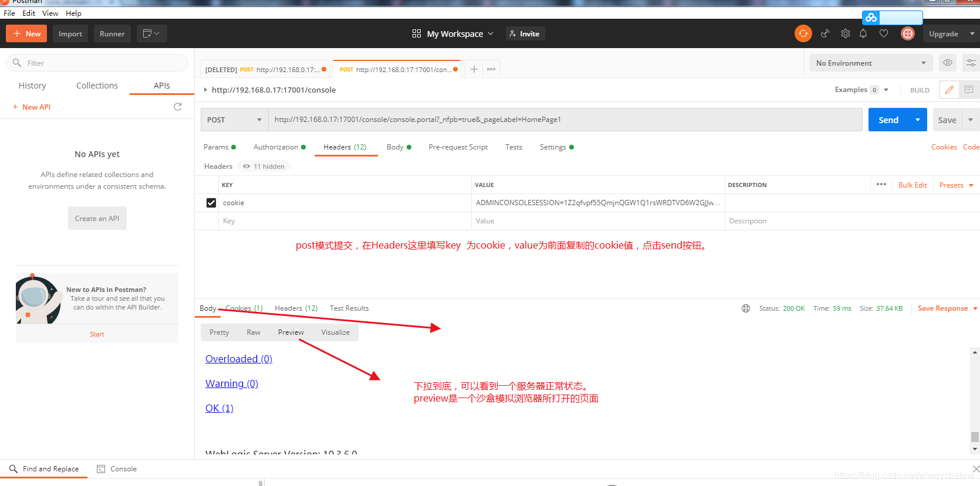Open the comments icon near BUILD

click(969, 90)
